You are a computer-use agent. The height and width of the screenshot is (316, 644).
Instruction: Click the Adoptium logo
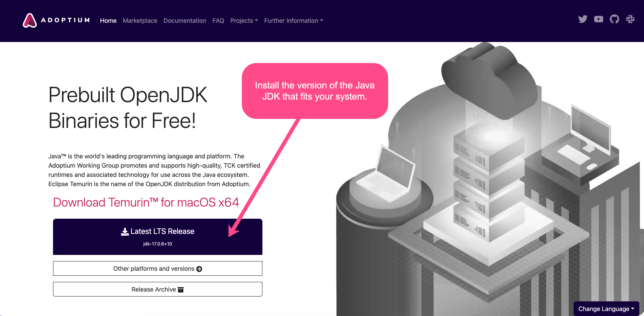coord(56,20)
